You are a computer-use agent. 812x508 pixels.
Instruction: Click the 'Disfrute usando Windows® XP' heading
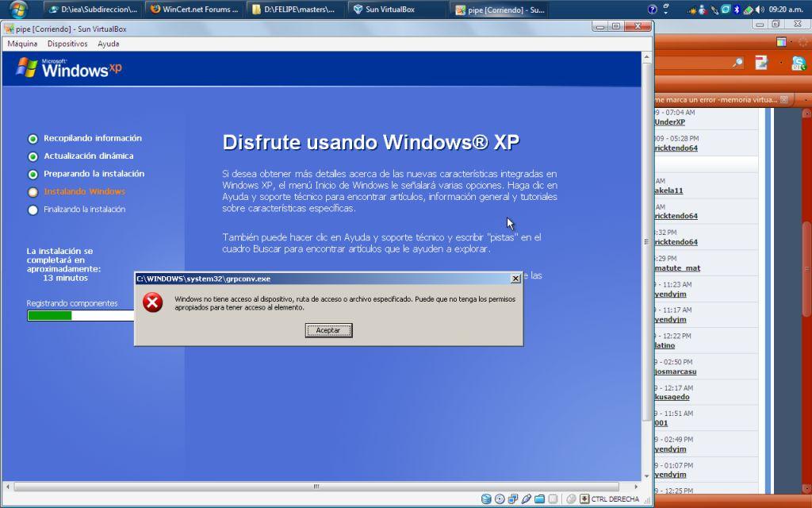371,142
